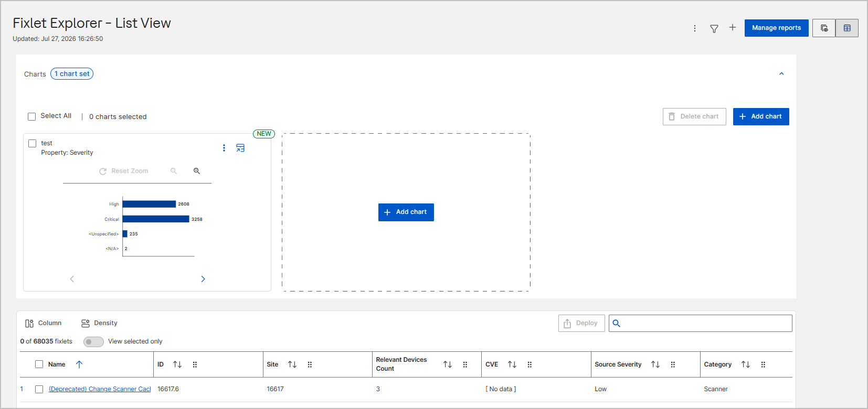Click the ID value 16617.6
868x409 pixels.
pyautogui.click(x=168, y=389)
